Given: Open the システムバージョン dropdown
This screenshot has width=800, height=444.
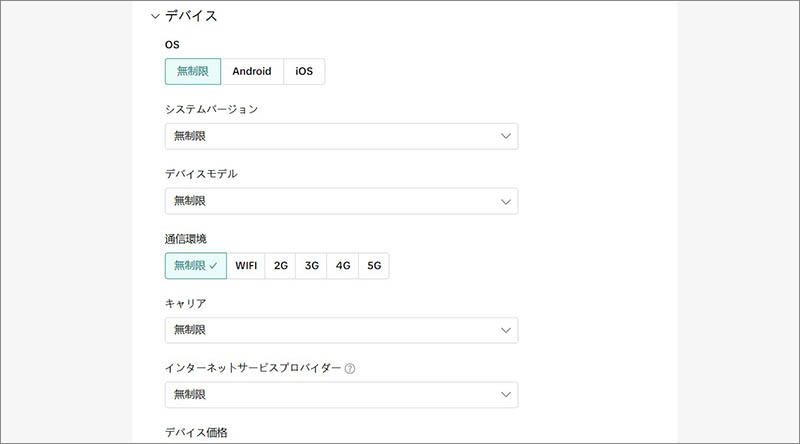Looking at the screenshot, I should (330, 136).
